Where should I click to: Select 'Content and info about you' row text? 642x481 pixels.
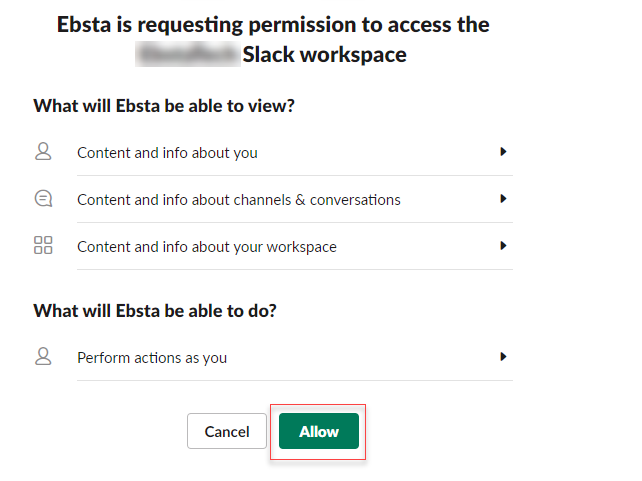click(167, 153)
